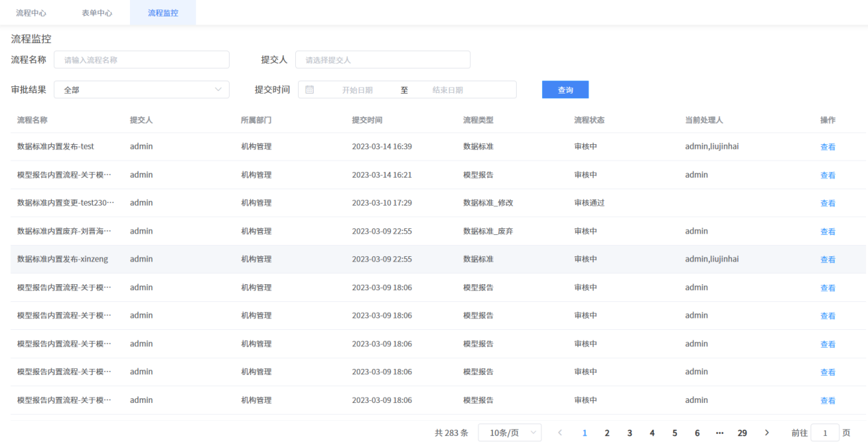Focus the 流程名称 input field
Viewport: 868px width, 444px height.
click(141, 59)
